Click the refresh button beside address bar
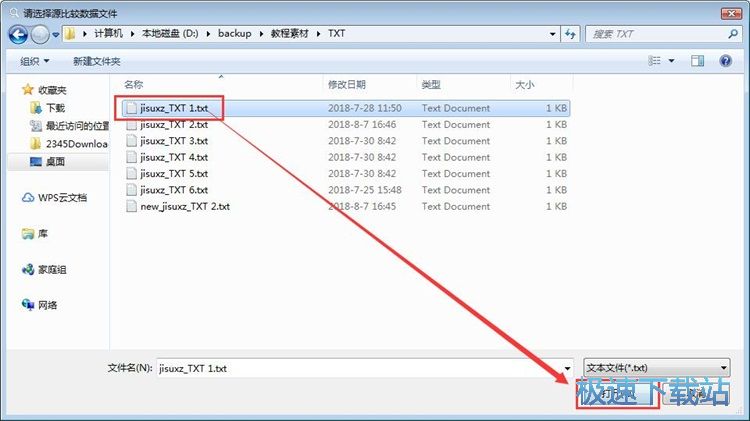Screen dimensions: 750x421 [x=570, y=34]
